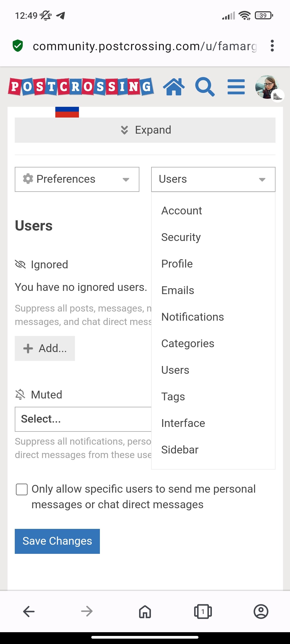Go to Postcrossing forum home icon
Viewport: 290px width, 644px height.
point(174,87)
